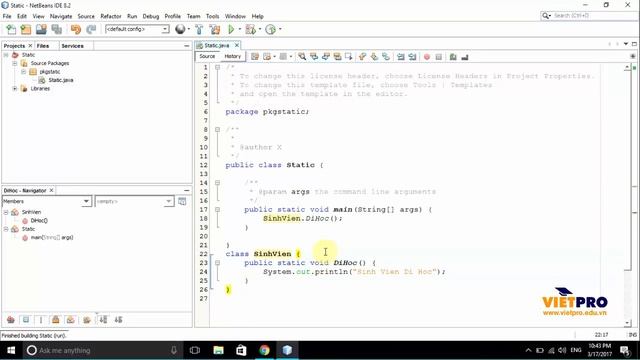Switch to the Files tab
This screenshot has height=360, width=640.
43,46
